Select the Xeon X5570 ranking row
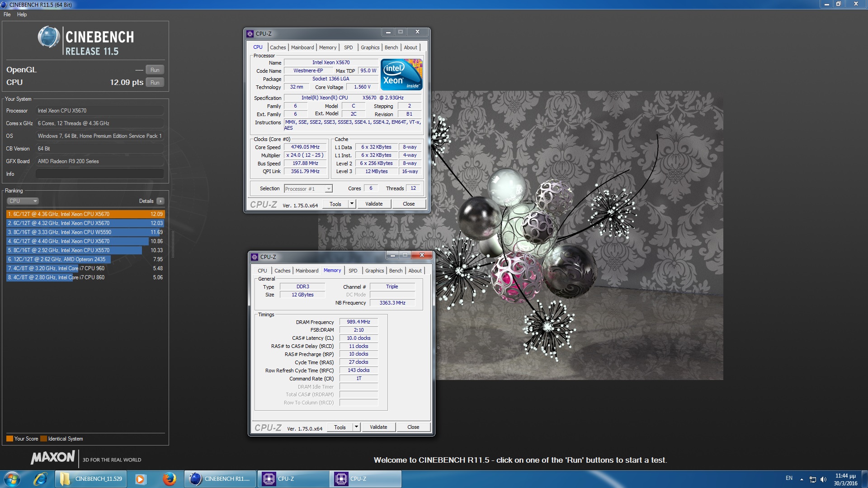The height and width of the screenshot is (488, 868). [85, 250]
